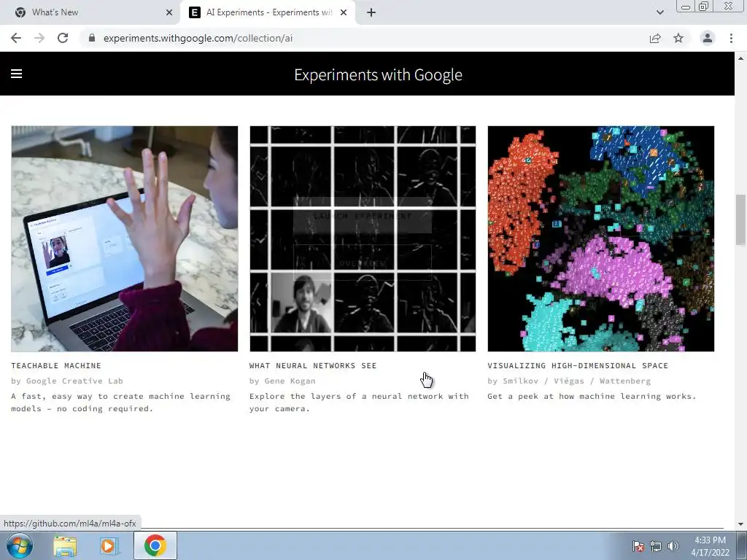The width and height of the screenshot is (747, 560).
Task: Open Overview for What Neural Networks See
Action: (x=363, y=262)
